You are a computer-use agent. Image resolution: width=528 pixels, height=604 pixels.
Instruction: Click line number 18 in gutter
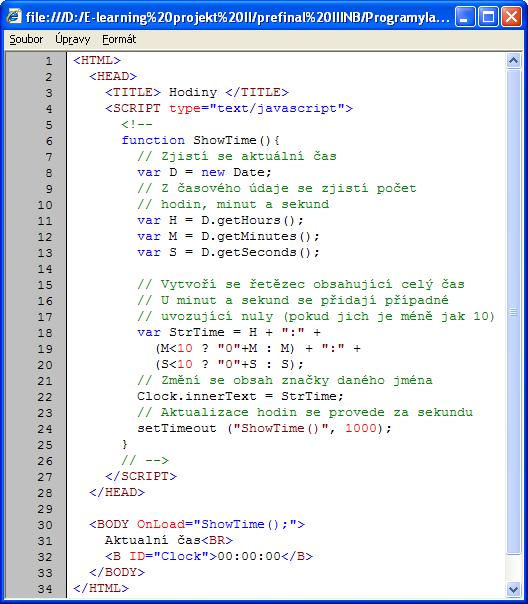[45, 333]
